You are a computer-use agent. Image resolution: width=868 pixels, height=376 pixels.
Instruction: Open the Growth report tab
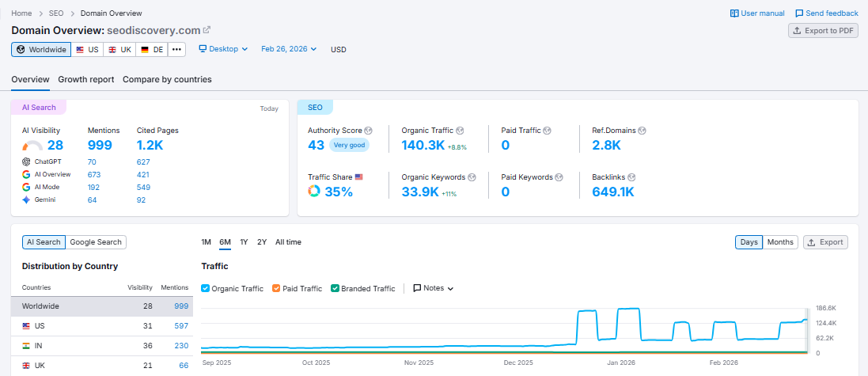coord(86,79)
